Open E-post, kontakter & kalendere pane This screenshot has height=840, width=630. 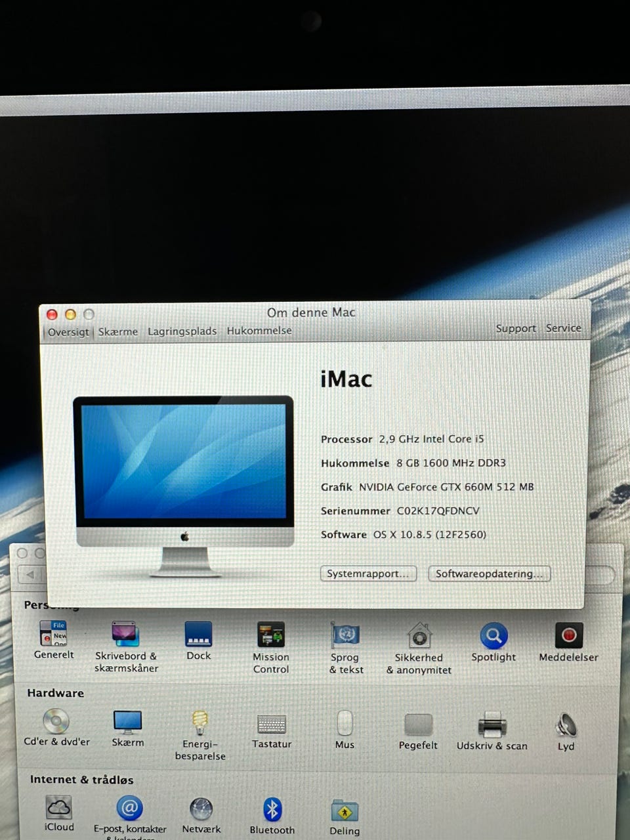pyautogui.click(x=130, y=817)
